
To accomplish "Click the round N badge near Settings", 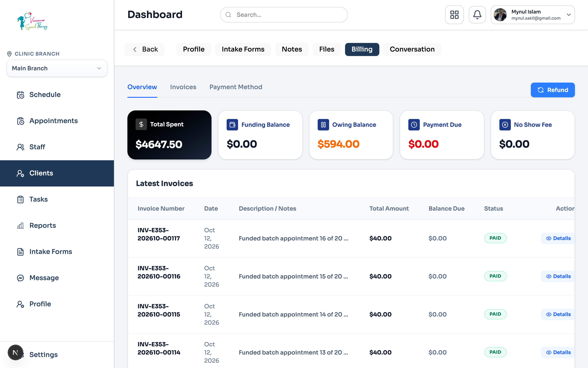I will [15, 352].
